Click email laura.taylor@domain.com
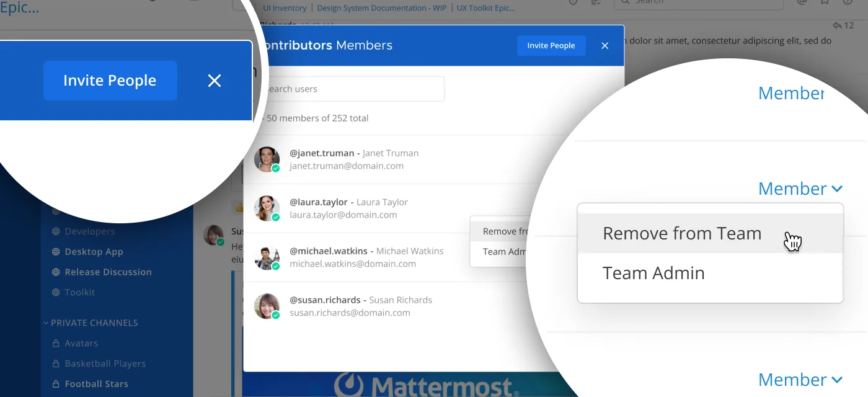Image resolution: width=868 pixels, height=397 pixels. tap(343, 215)
